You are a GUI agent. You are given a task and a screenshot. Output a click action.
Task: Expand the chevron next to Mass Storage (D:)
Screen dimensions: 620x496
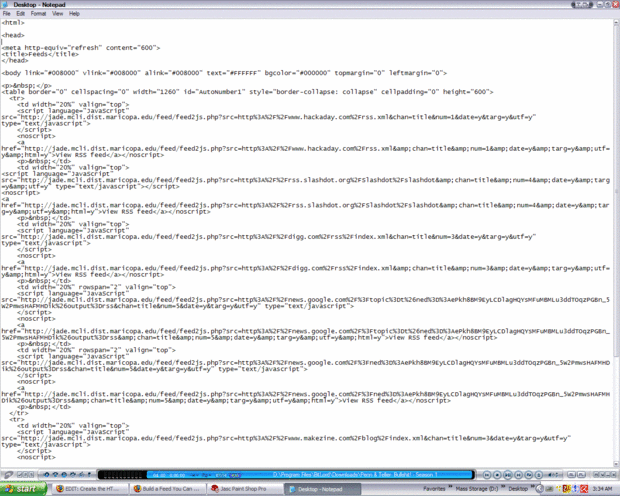click(503, 487)
